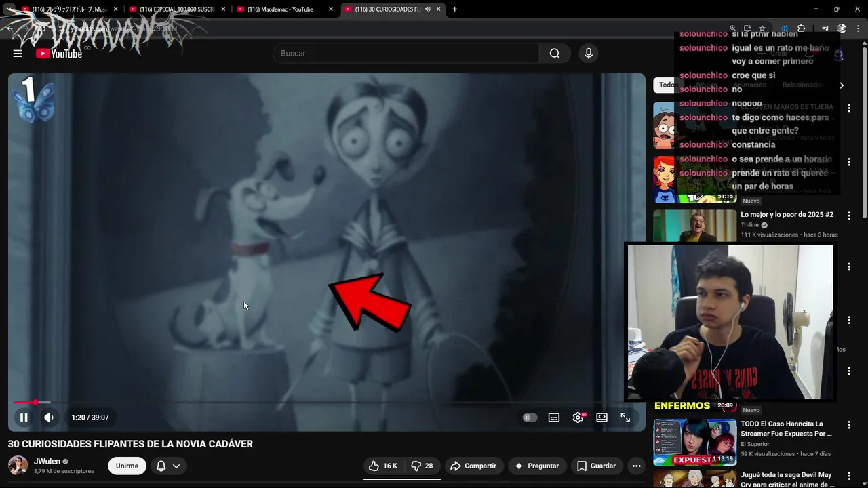
Task: Open TODO El Caso Hanncita video title
Action: click(787, 428)
